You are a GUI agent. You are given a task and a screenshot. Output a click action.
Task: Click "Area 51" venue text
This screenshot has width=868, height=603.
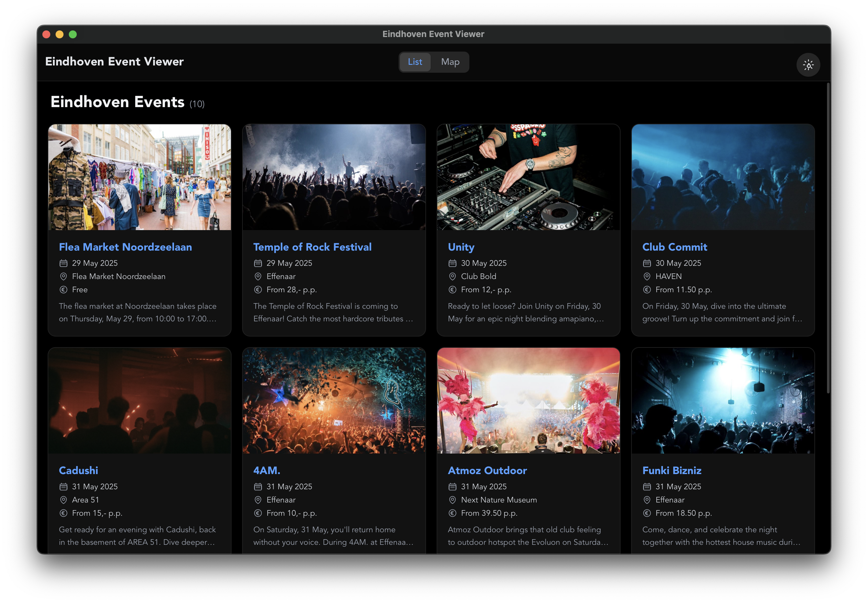pos(85,500)
